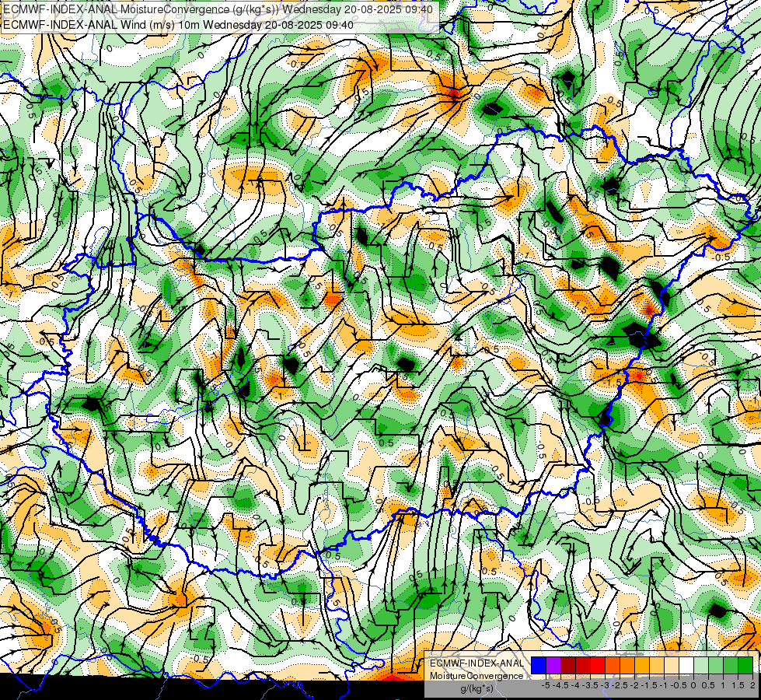Image resolution: width=761 pixels, height=700 pixels.
Task: Pick the palest green swatch between 0 and 0.5
Action: [701, 665]
